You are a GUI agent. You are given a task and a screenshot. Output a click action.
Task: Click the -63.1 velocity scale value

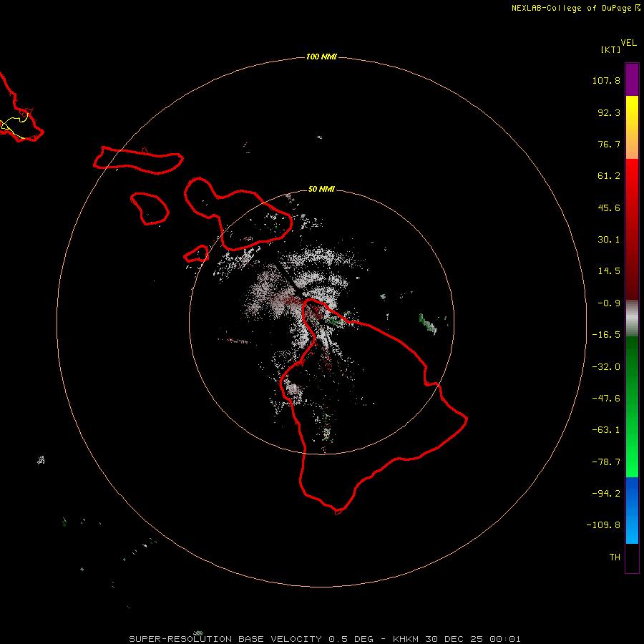(x=606, y=430)
